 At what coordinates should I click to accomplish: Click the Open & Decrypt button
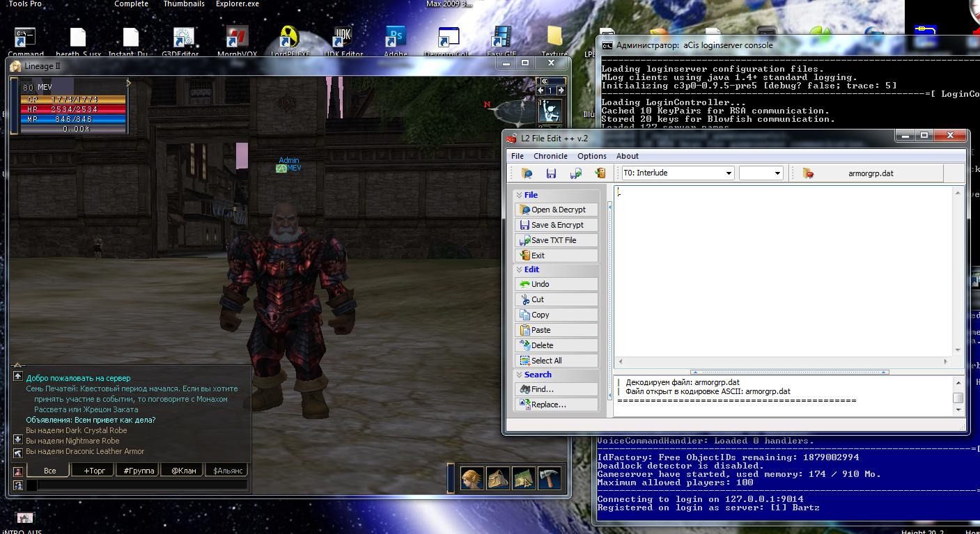pyautogui.click(x=557, y=210)
